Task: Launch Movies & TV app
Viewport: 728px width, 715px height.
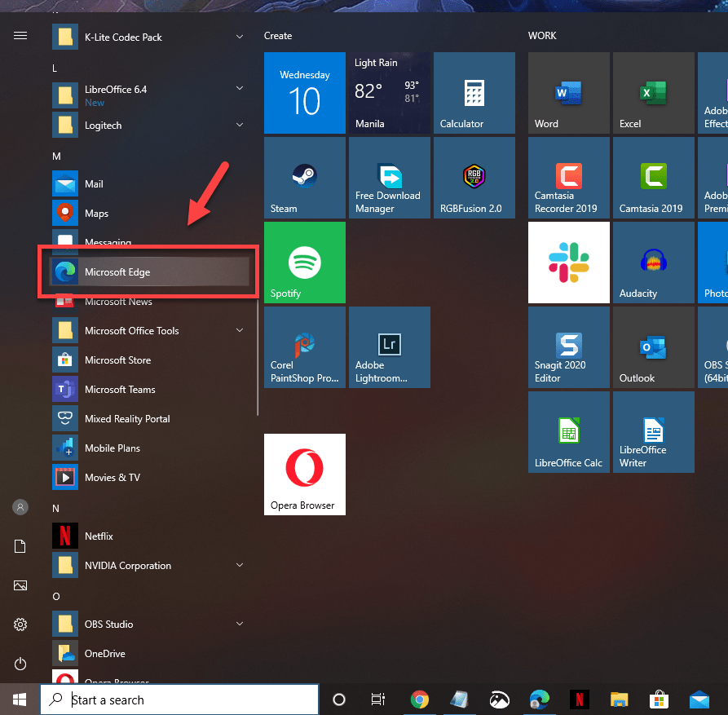Action: tap(149, 477)
